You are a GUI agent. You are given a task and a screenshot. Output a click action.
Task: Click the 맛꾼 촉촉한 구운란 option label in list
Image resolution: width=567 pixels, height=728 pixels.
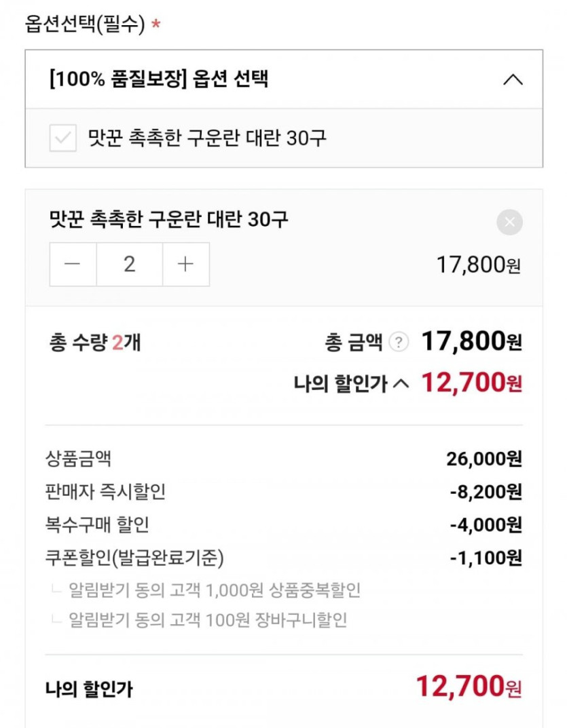point(207,138)
